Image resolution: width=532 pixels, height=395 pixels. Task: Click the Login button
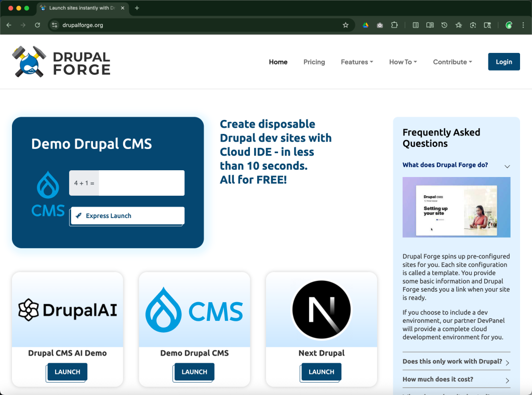[x=503, y=62]
